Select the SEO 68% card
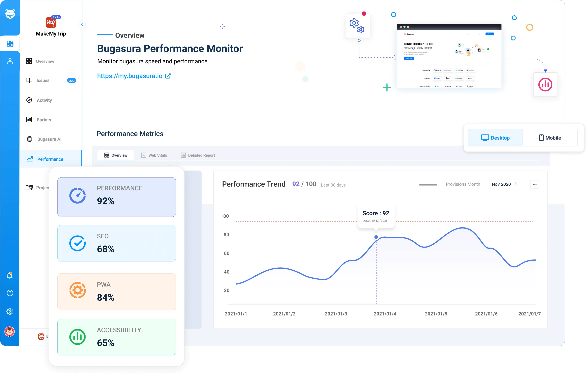Image resolution: width=588 pixels, height=377 pixels. (117, 243)
